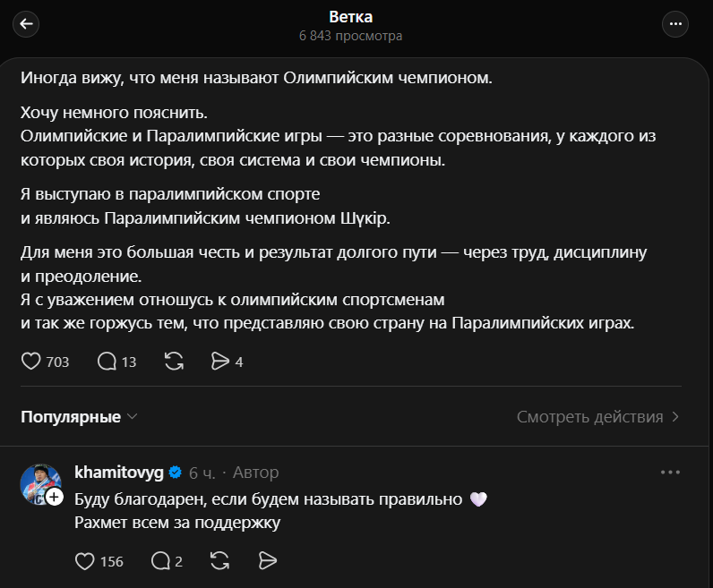The width and height of the screenshot is (713, 588).
Task: Open comments on the main post
Action: point(107,362)
